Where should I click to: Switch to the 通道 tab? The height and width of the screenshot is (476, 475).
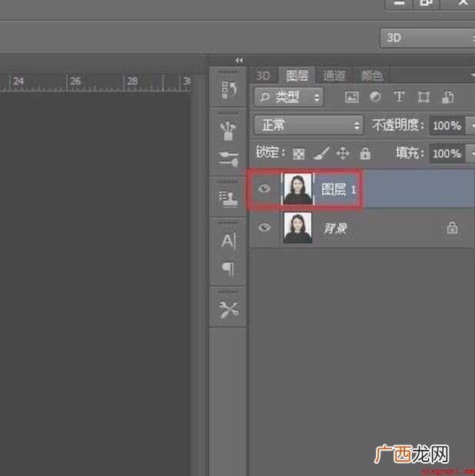coord(334,75)
